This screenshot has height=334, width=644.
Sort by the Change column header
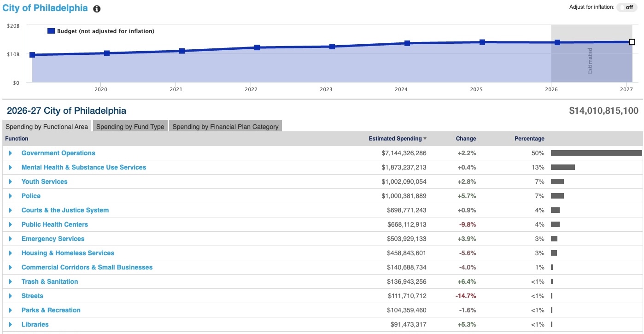[x=466, y=139]
